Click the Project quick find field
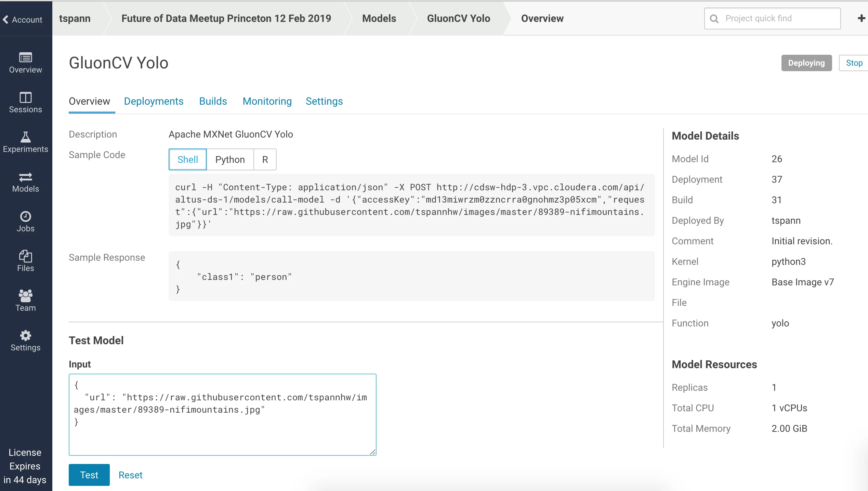This screenshot has height=491, width=868. pyautogui.click(x=772, y=18)
